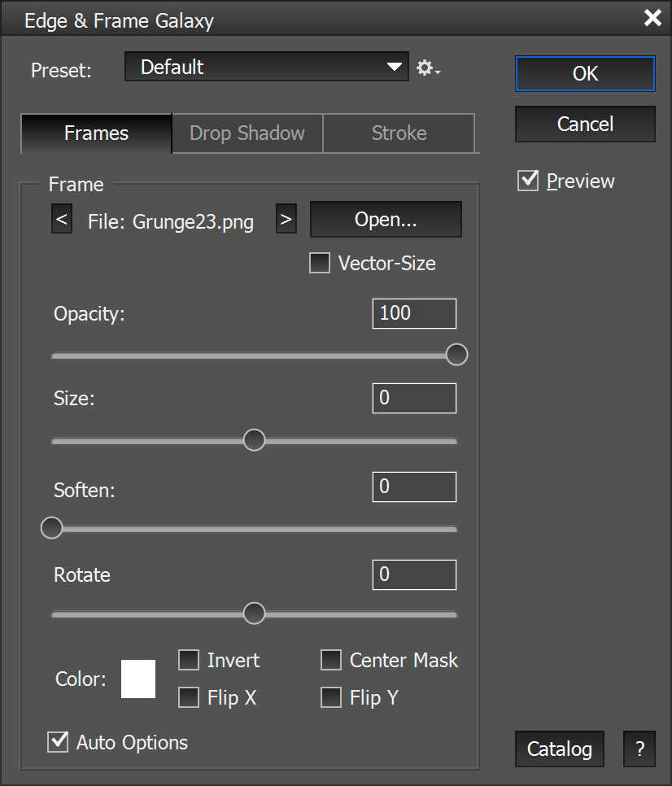Open help with the question mark button

[x=639, y=749]
